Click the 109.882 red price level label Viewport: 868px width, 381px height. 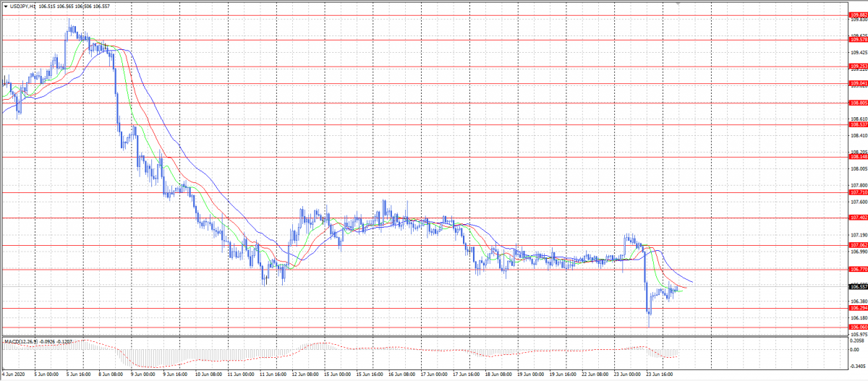[x=858, y=15]
